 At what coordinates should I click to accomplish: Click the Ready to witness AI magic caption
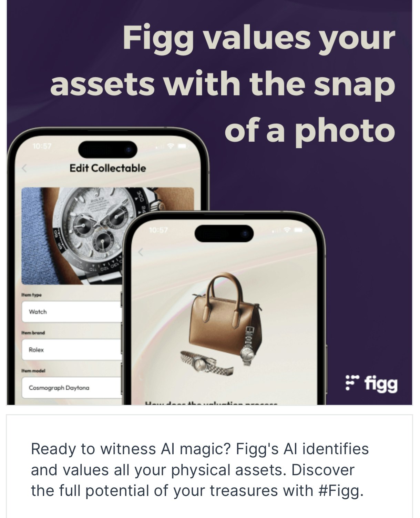tap(200, 470)
